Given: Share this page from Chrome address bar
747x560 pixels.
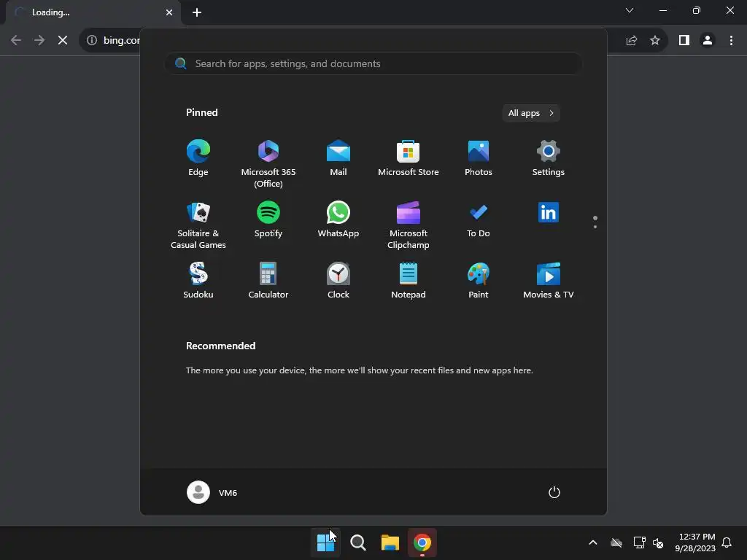Looking at the screenshot, I should tap(632, 40).
